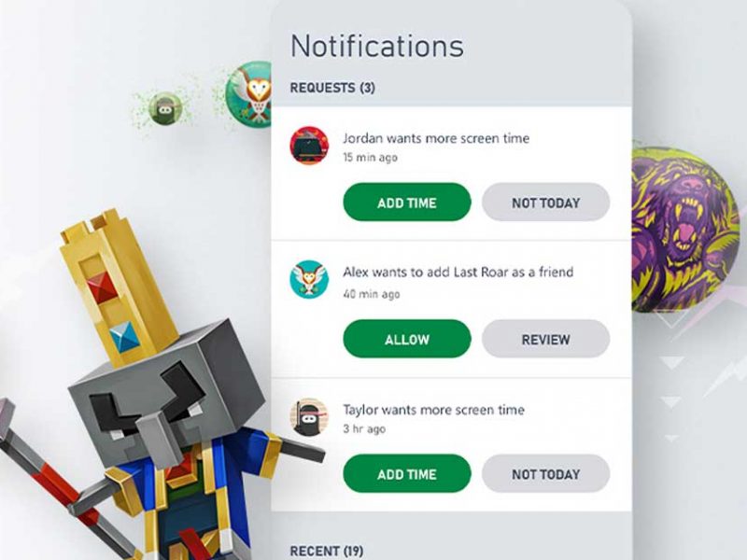This screenshot has height=560, width=747.
Task: Click the purple gorilla sphere
Action: (x=685, y=230)
